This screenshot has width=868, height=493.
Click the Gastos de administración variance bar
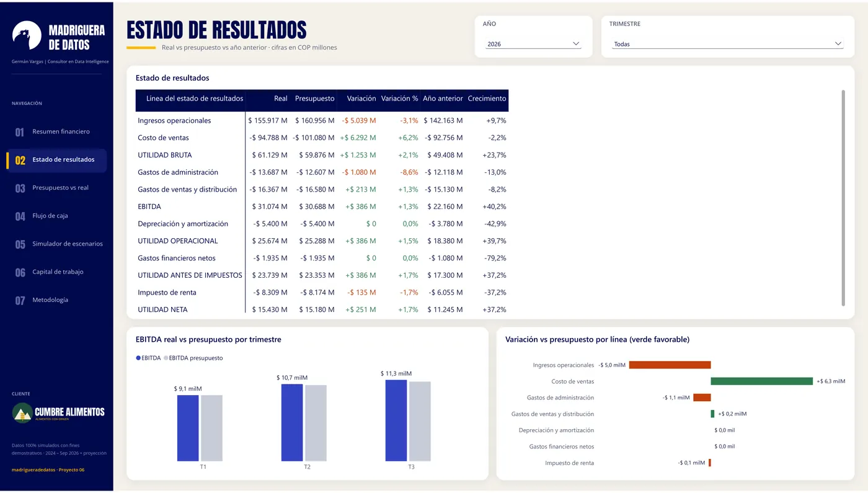tap(702, 398)
